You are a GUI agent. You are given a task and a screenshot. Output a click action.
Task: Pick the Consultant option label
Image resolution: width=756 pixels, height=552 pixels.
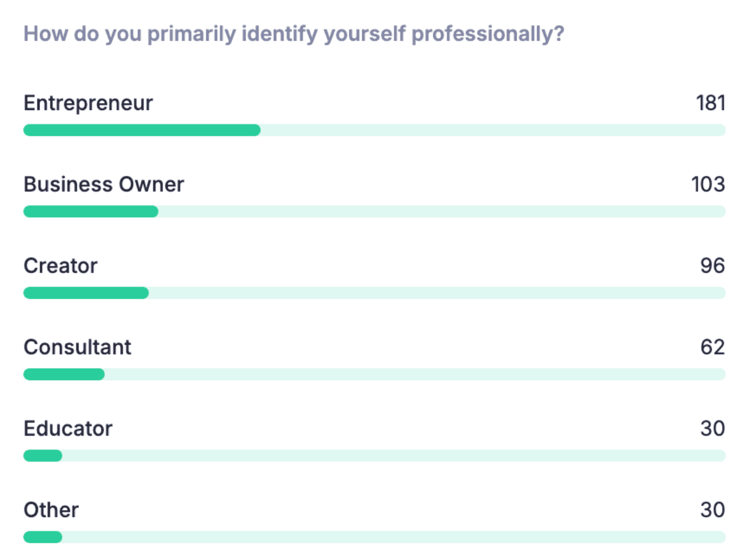[77, 347]
